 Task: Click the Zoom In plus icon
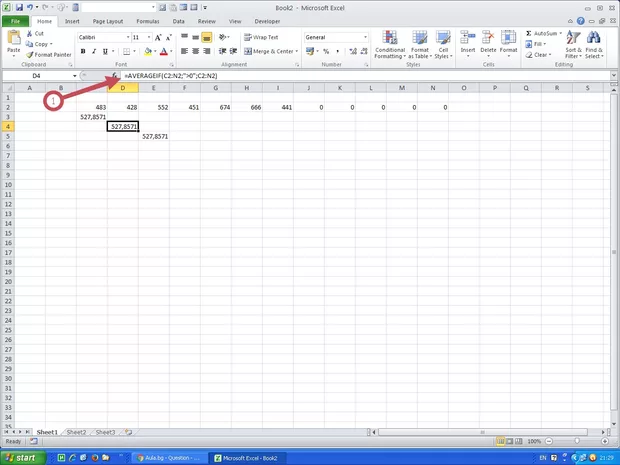coord(605,441)
